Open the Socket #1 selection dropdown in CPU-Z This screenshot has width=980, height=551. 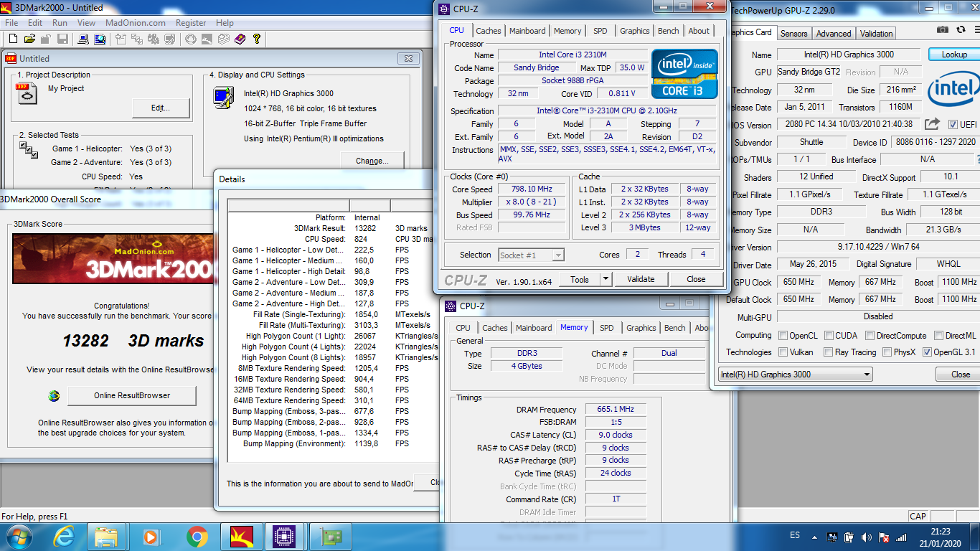[x=531, y=255]
